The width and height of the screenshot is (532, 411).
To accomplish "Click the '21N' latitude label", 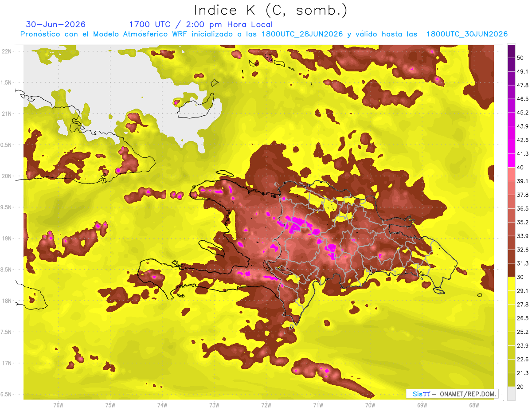I will pyautogui.click(x=8, y=114).
